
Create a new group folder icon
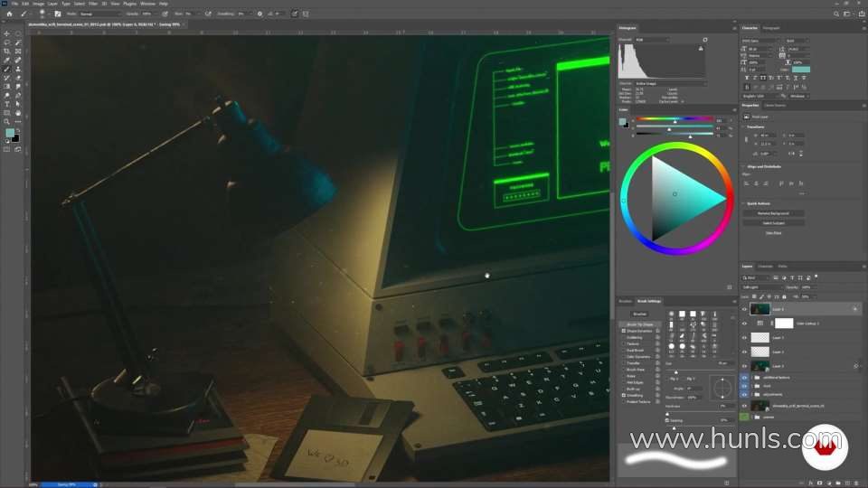tap(838, 483)
